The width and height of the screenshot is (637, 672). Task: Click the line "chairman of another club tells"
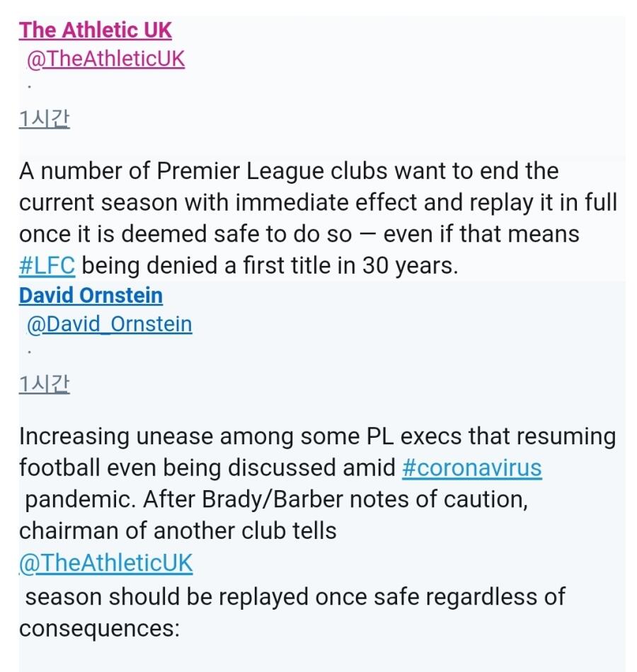coord(178,531)
